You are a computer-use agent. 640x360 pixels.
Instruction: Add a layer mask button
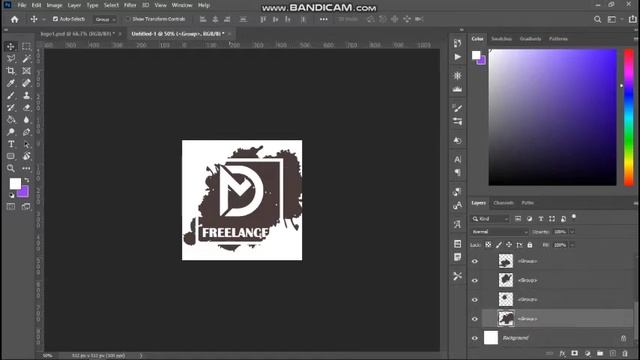coord(575,353)
